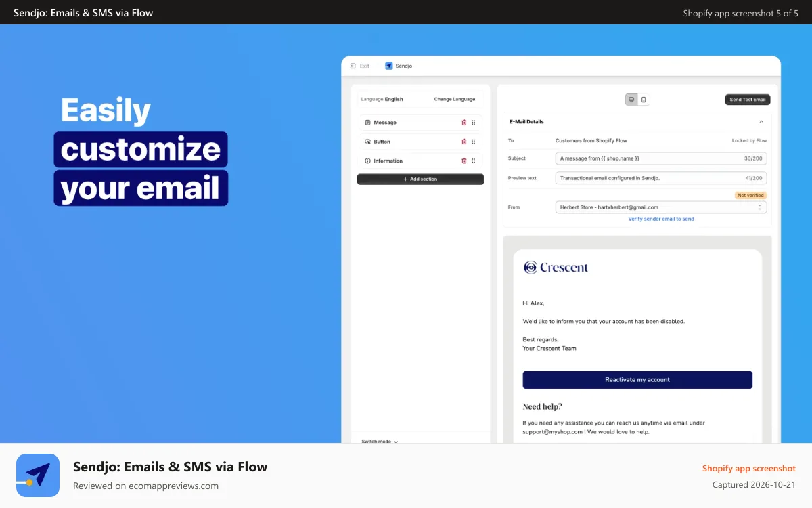This screenshot has width=812, height=508.
Task: Click the 41/200 preview text counter
Action: click(x=753, y=178)
